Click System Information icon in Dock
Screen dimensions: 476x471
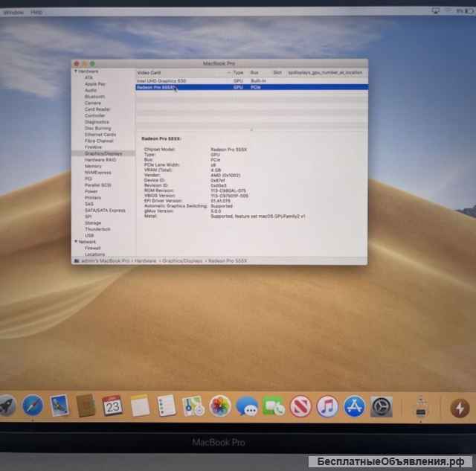421,406
